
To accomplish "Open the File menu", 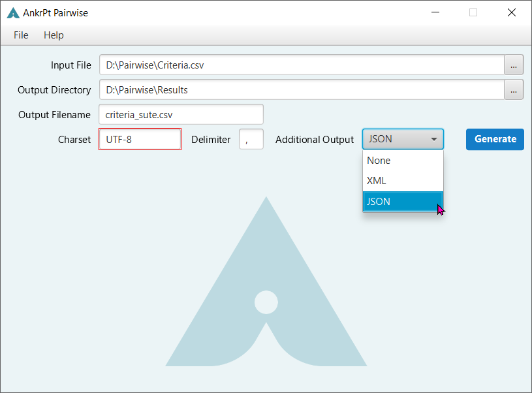I will (x=21, y=35).
